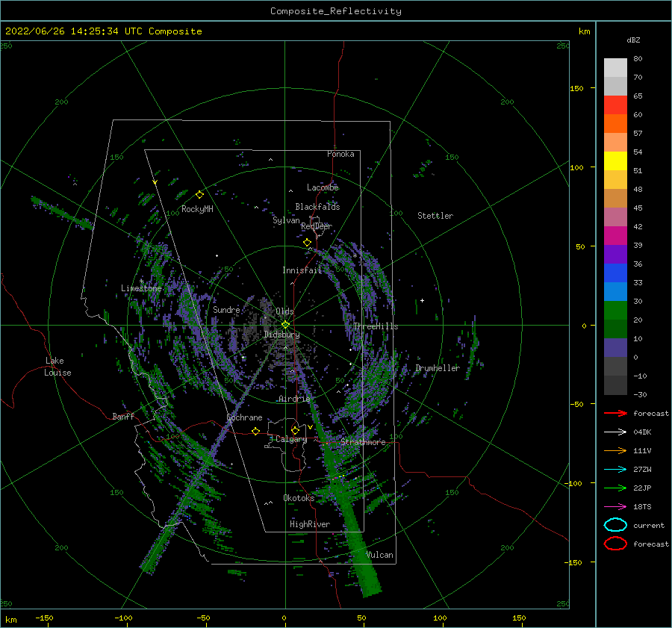This screenshot has width=672, height=628.
Task: Click the Olds label near radar center
Action: pyautogui.click(x=284, y=311)
